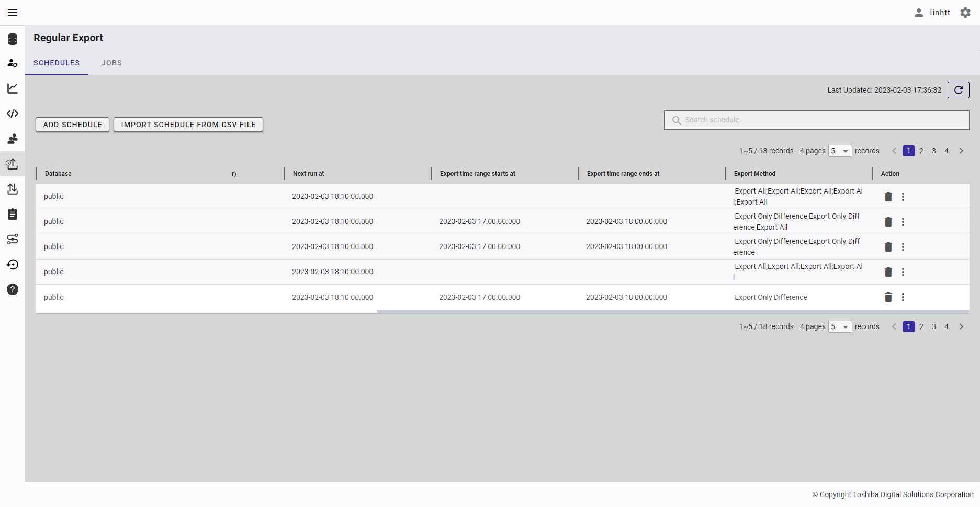Open the route connector sidebar icon
This screenshot has height=507, width=980.
coord(13,239)
